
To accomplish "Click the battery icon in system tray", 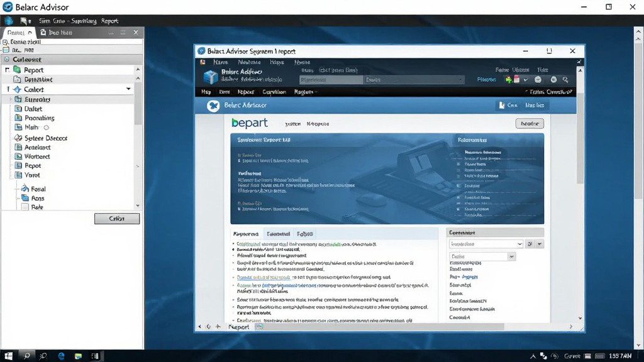I will point(600,356).
